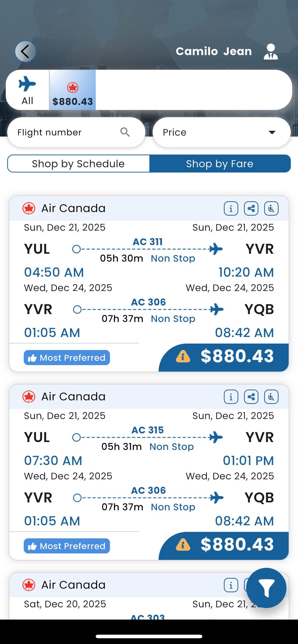Open info for the AC 315 flight card
Viewport: 298px width, 644px height.
click(x=231, y=397)
